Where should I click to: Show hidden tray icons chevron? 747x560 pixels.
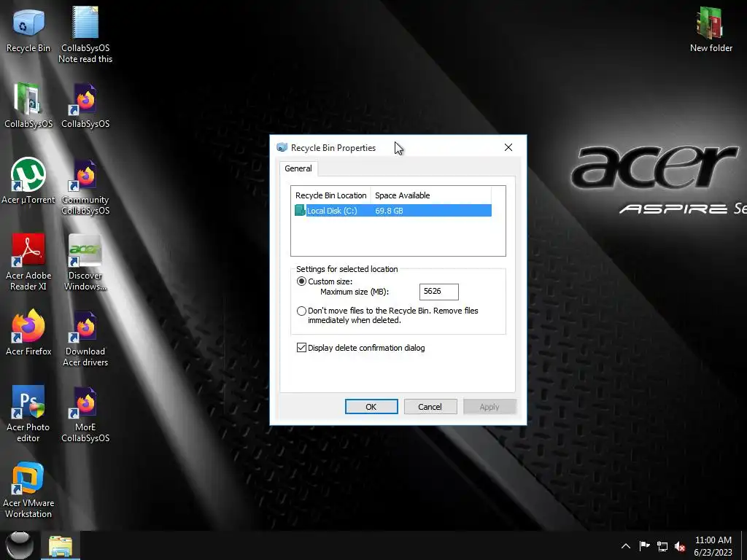pyautogui.click(x=626, y=546)
